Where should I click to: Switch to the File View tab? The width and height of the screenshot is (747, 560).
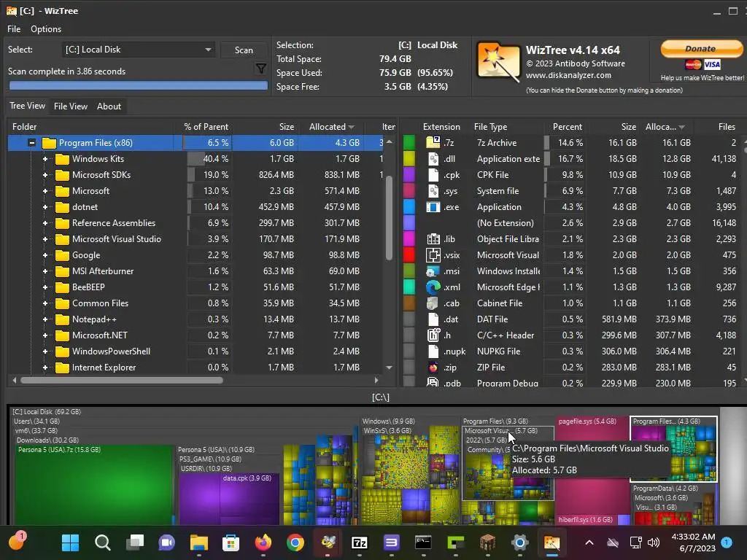[x=71, y=106]
